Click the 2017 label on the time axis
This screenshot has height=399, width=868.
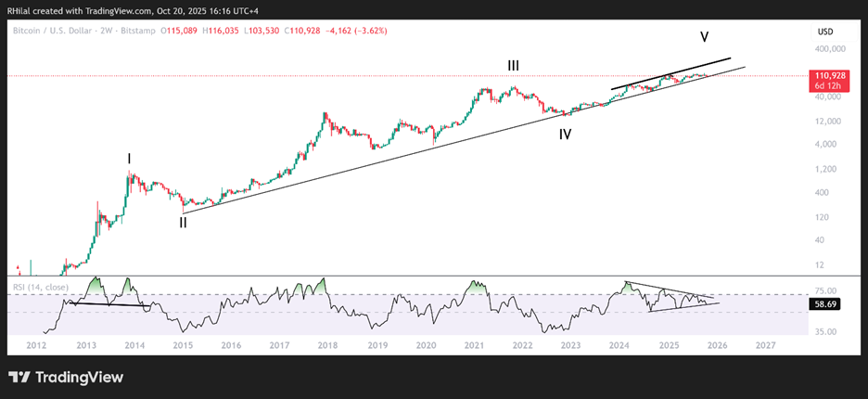280,344
